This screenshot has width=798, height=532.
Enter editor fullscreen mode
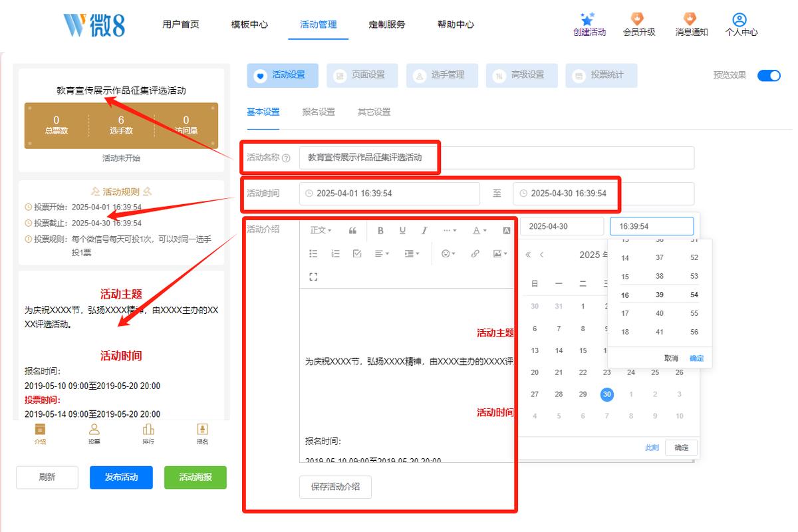tap(314, 277)
